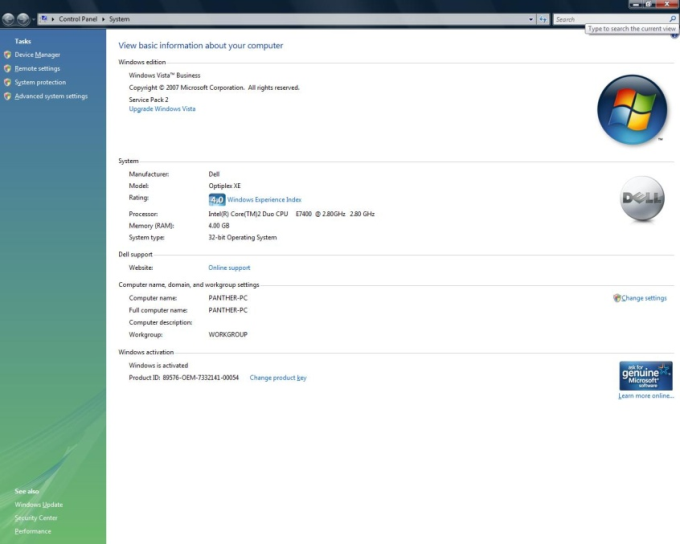This screenshot has width=680, height=544.
Task: Visit the Dell Online support link
Action: (x=229, y=268)
